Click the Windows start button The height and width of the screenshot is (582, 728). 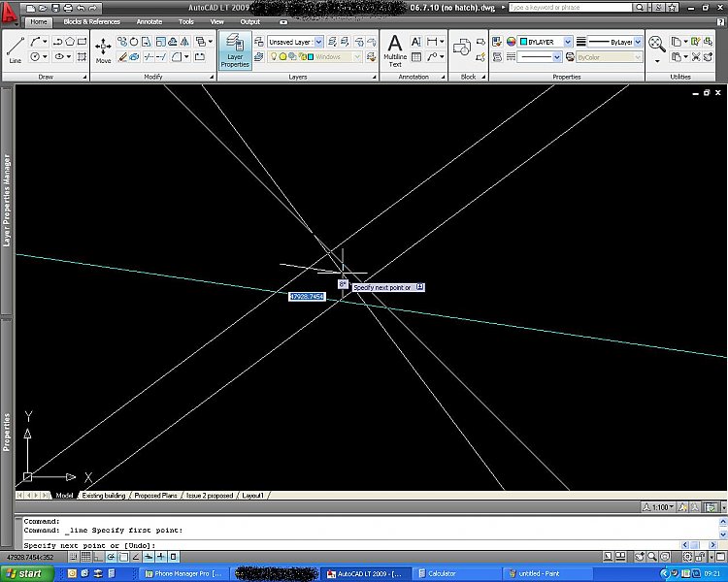coord(25,573)
